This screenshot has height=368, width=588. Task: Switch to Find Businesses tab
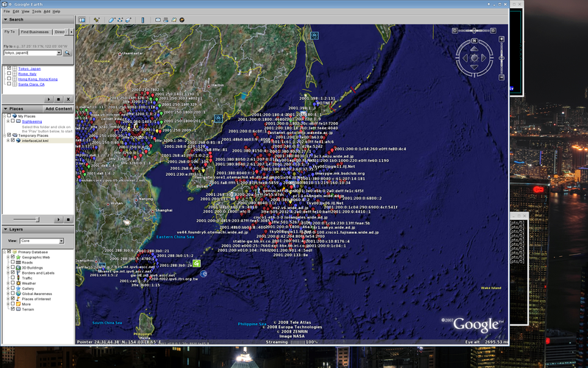[x=35, y=32]
